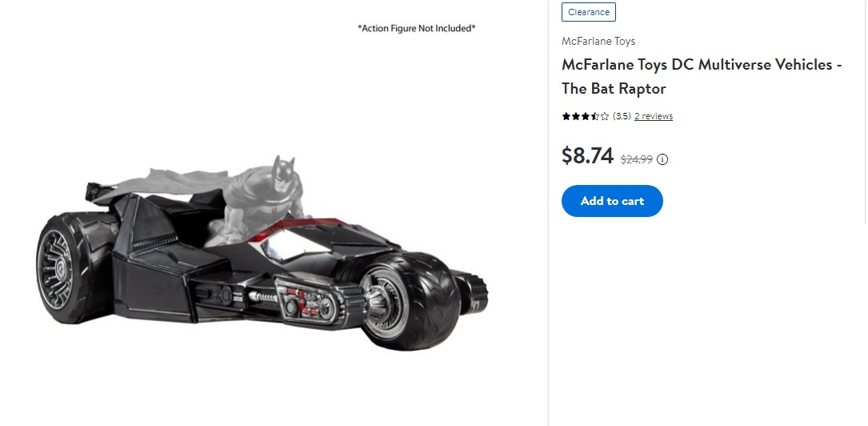
Task: Click the info icon beside $24.99
Action: point(662,159)
